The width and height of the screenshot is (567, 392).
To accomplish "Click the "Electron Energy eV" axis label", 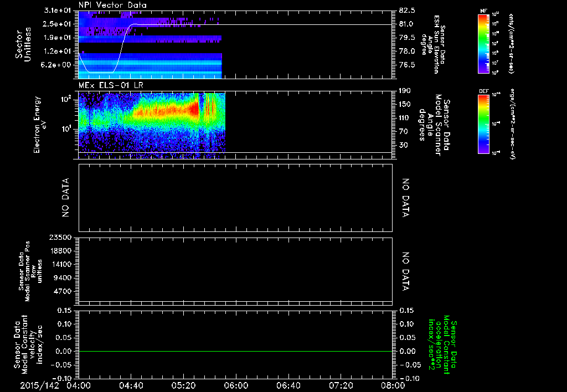I will coord(40,125).
